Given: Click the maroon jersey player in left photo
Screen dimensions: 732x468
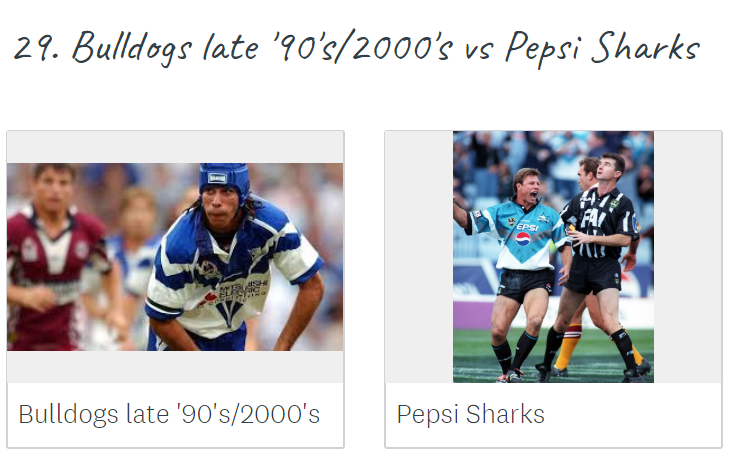Looking at the screenshot, I should click(54, 257).
